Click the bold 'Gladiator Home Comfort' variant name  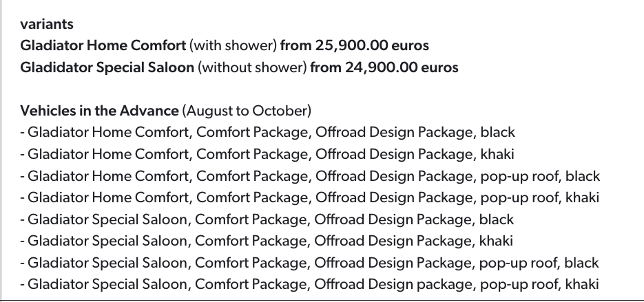[103, 46]
